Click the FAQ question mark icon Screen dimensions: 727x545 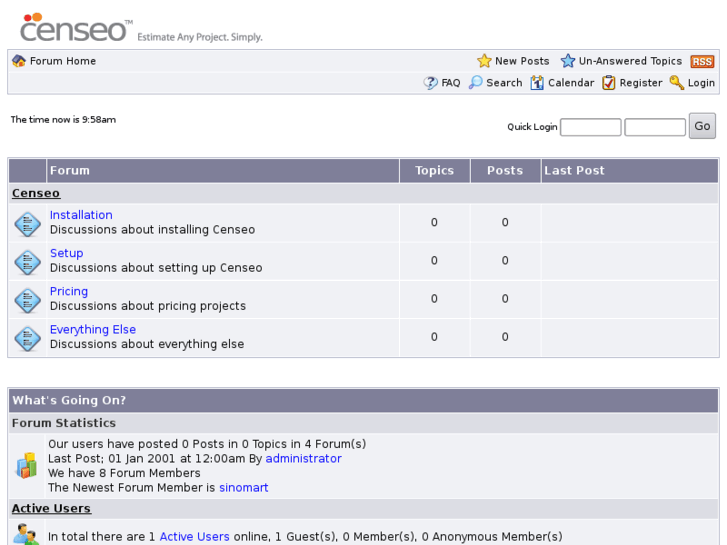[431, 83]
